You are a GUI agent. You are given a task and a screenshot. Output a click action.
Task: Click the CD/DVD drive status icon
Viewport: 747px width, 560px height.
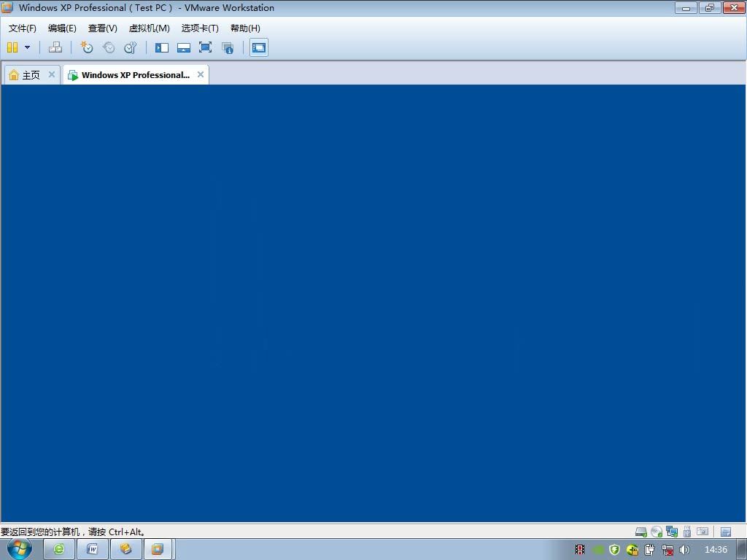[657, 532]
